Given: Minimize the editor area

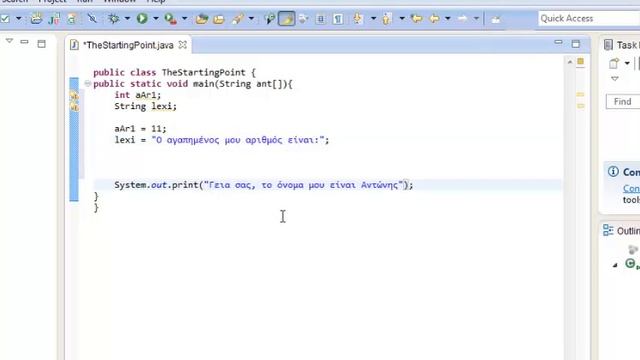Looking at the screenshot, I should (558, 42).
